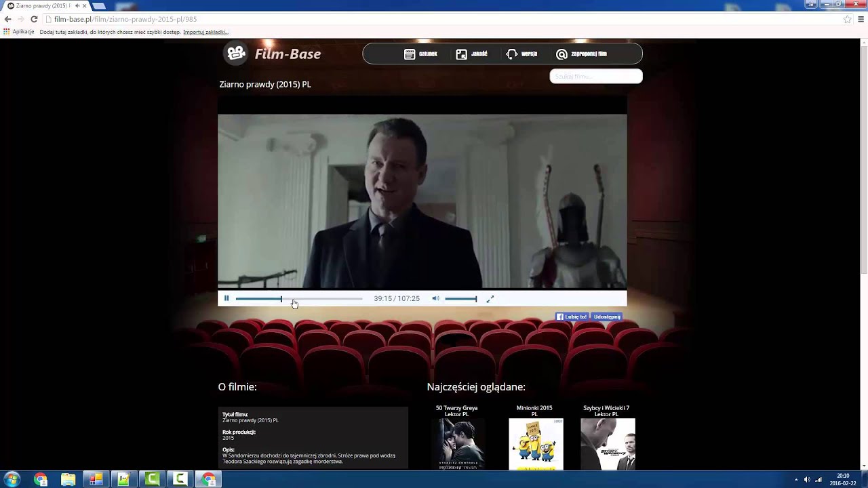Image resolution: width=868 pixels, height=488 pixels.
Task: Open the Notepad++ taskbar icon
Action: [x=124, y=480]
